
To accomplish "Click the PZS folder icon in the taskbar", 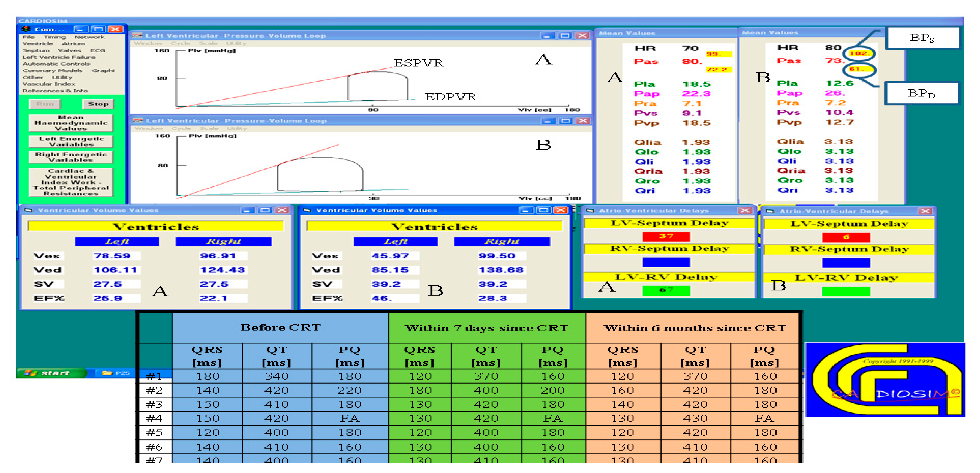I will click(x=107, y=373).
